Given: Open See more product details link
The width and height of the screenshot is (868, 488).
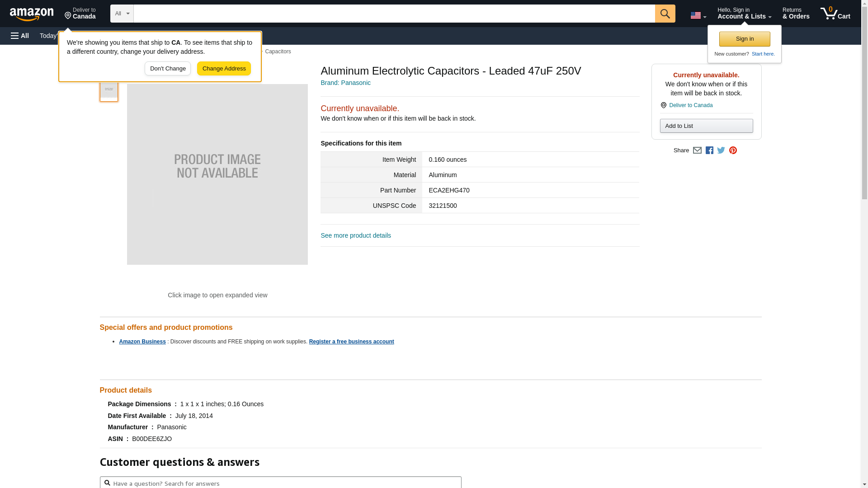Looking at the screenshot, I should tap(355, 235).
